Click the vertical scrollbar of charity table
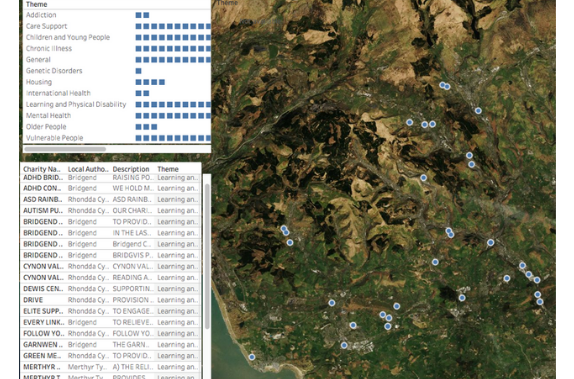 pos(207,256)
